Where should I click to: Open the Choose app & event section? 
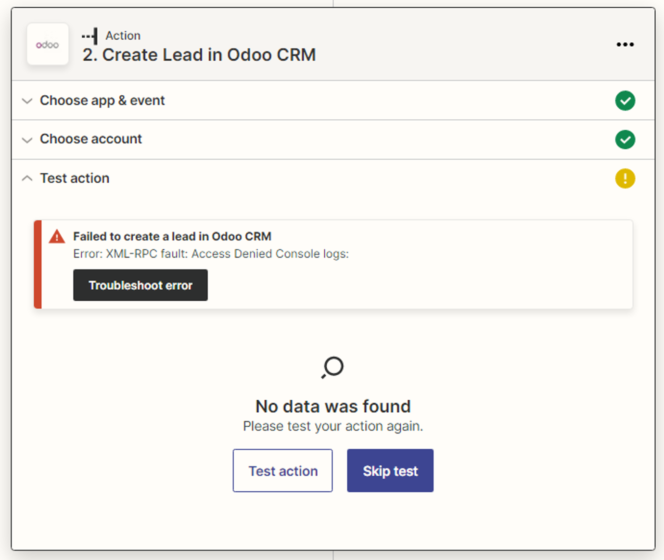[102, 101]
